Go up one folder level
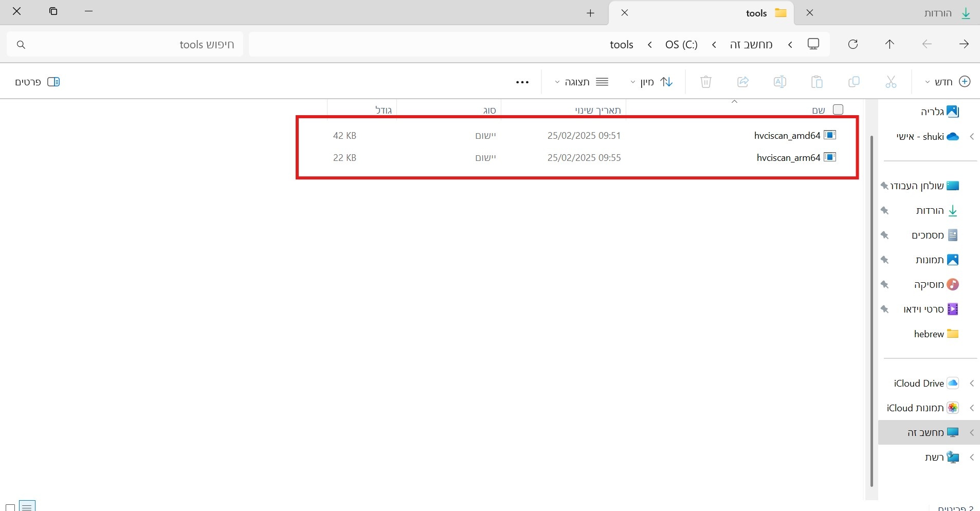This screenshot has height=511, width=980. pyautogui.click(x=890, y=44)
